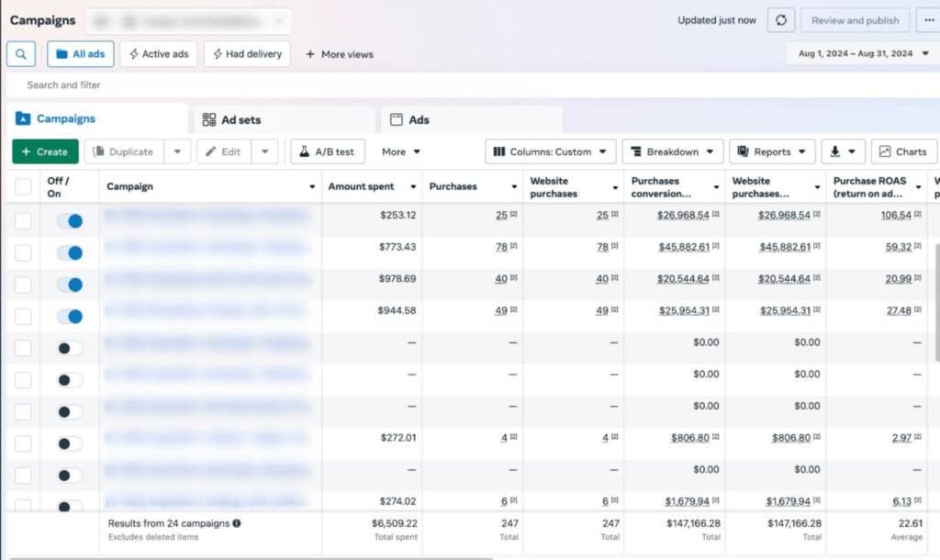
Task: Click the info icon next to Results from 24 campaigns
Action: 237,523
